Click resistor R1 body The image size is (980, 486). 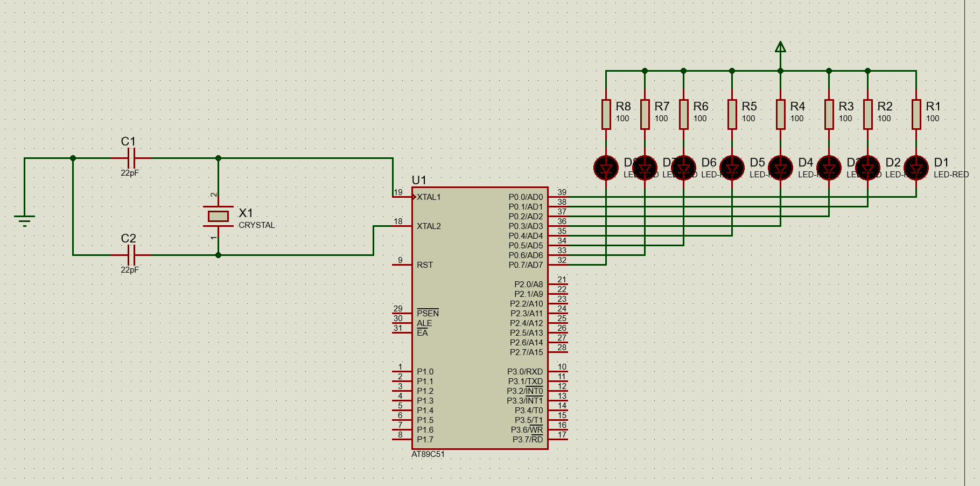point(916,114)
